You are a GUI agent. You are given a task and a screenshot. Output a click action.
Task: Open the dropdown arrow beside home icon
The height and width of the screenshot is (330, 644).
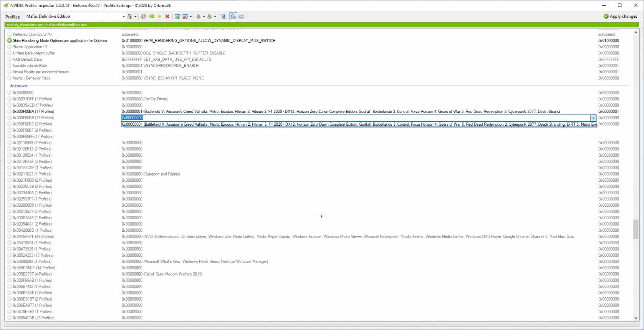click(x=135, y=17)
